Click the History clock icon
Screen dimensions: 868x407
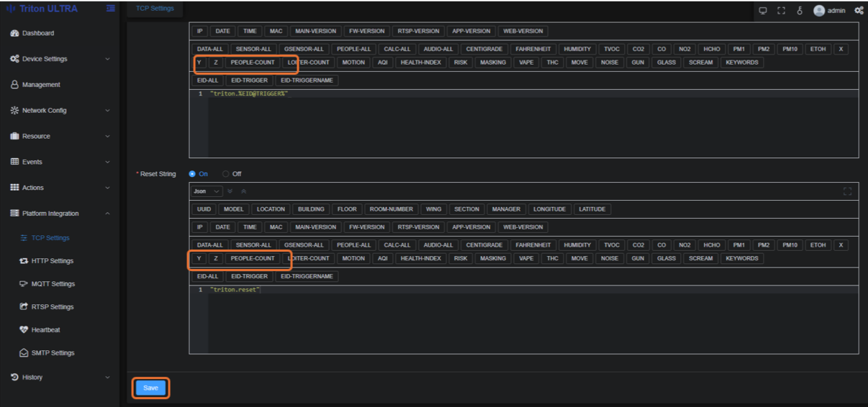point(14,377)
